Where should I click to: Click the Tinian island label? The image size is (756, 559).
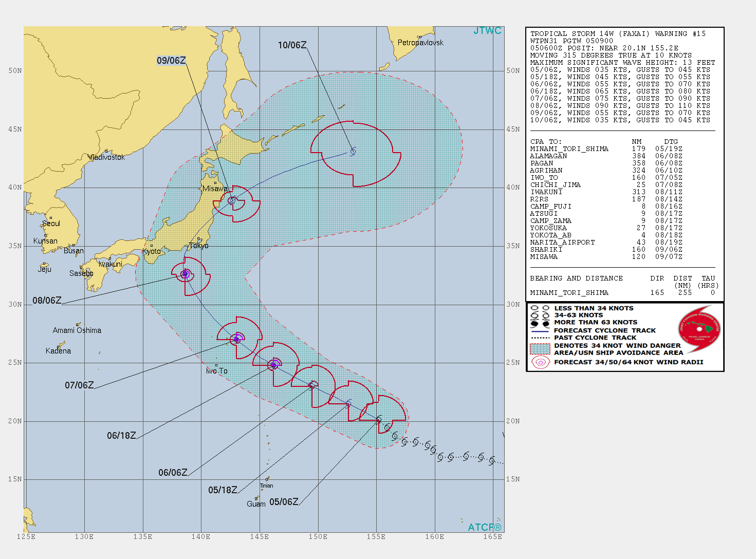(x=267, y=486)
